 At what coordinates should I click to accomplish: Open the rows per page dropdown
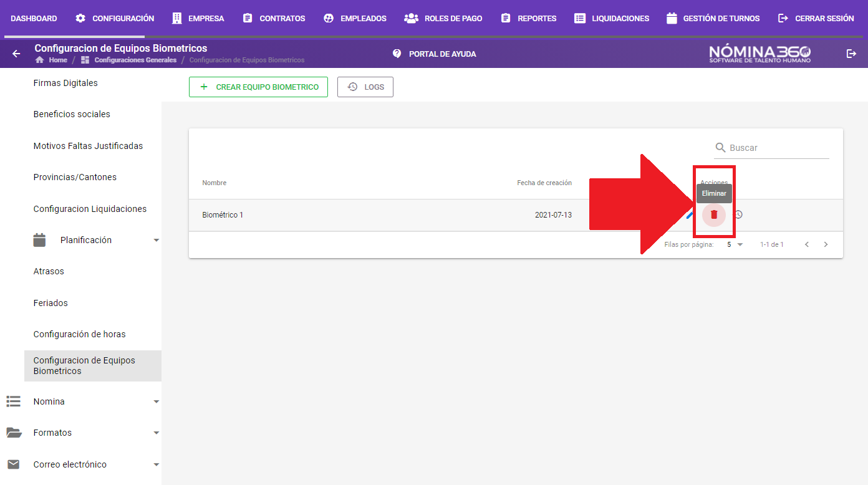point(735,244)
